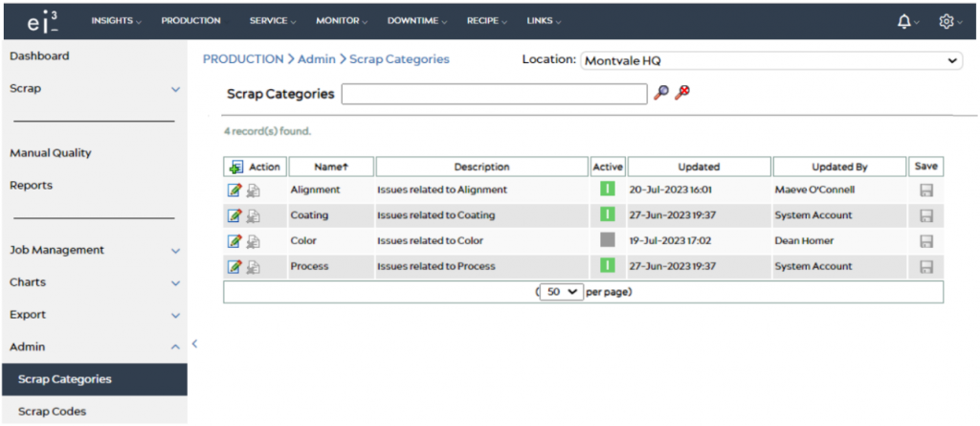
Task: Open the DOWNTIME menu
Action: 417,21
